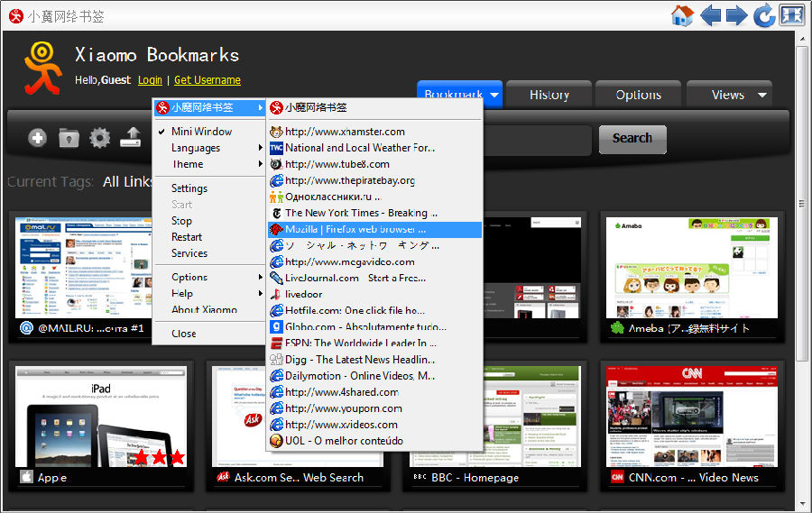Click the gear settings icon in the toolbar
The image size is (812, 513).
tap(99, 138)
